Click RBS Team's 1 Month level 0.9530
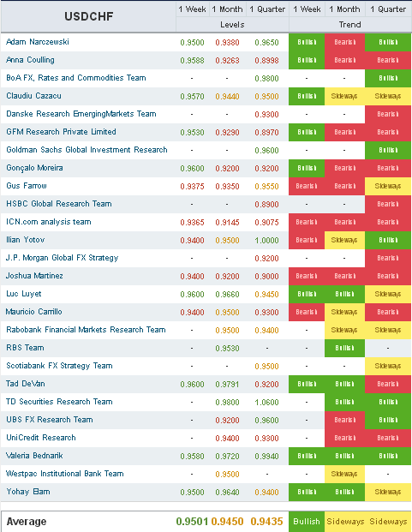Viewport: 412px width, 532px height. point(227,348)
